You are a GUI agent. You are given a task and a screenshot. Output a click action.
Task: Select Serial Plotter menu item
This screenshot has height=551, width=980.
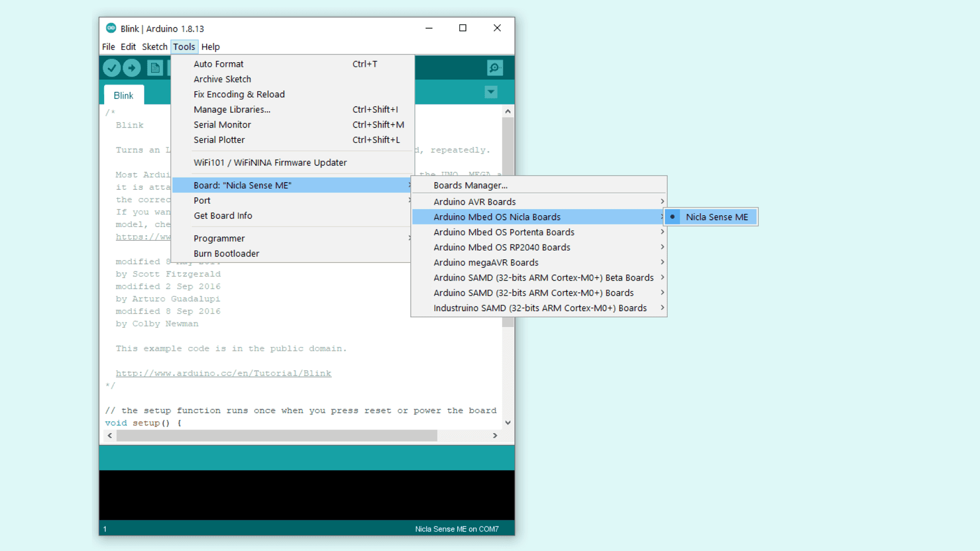219,140
